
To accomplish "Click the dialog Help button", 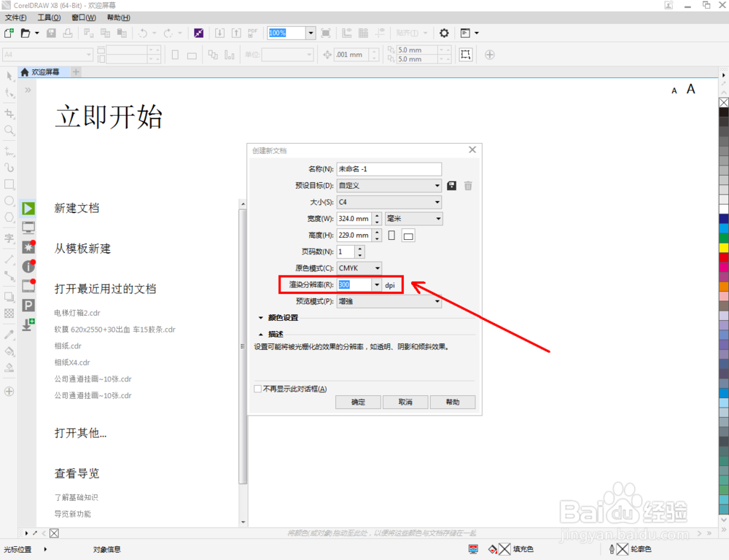I will click(453, 402).
